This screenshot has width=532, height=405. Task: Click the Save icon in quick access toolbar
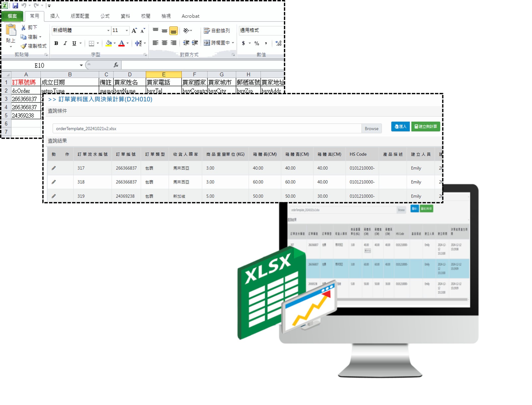pyautogui.click(x=15, y=5)
